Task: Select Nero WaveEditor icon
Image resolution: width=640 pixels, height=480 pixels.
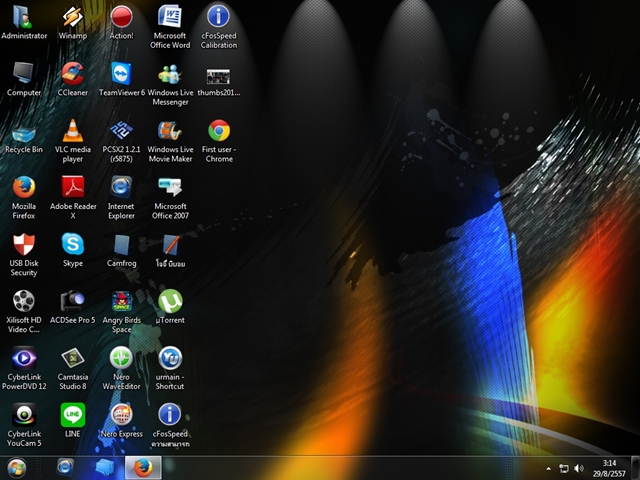Action: [121, 358]
